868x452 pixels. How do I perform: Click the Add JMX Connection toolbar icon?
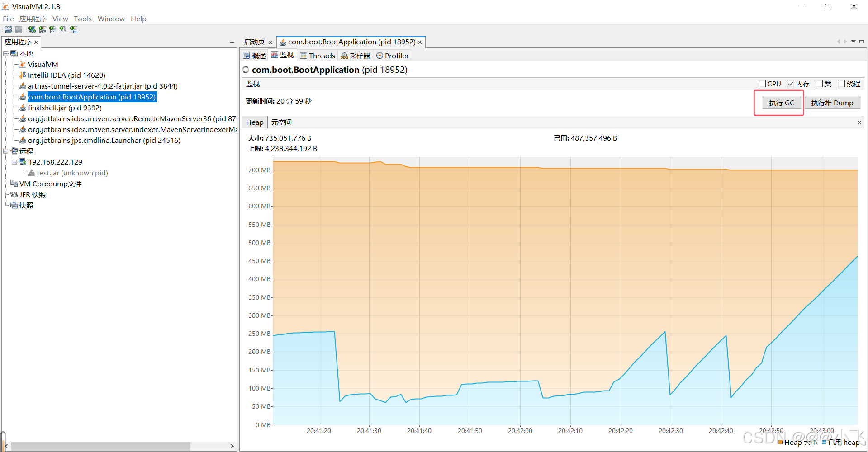point(43,30)
